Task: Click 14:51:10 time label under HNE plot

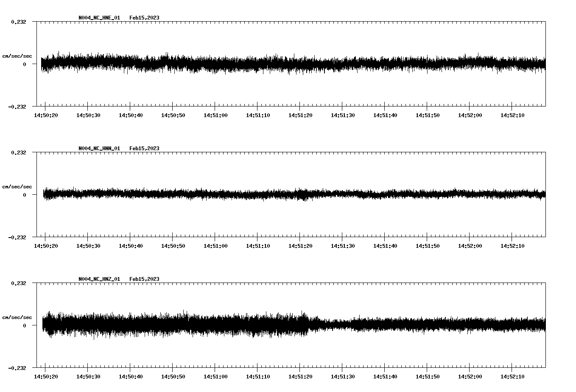Action: point(258,115)
